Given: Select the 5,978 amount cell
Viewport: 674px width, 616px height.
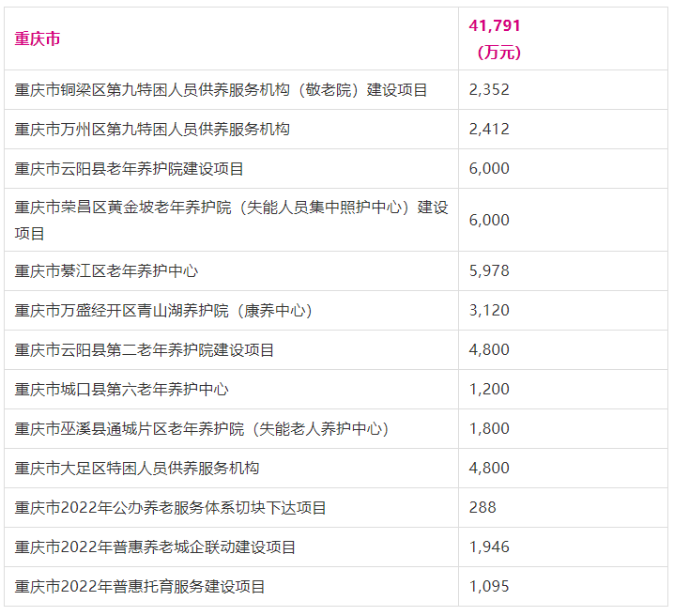Looking at the screenshot, I should (x=489, y=270).
